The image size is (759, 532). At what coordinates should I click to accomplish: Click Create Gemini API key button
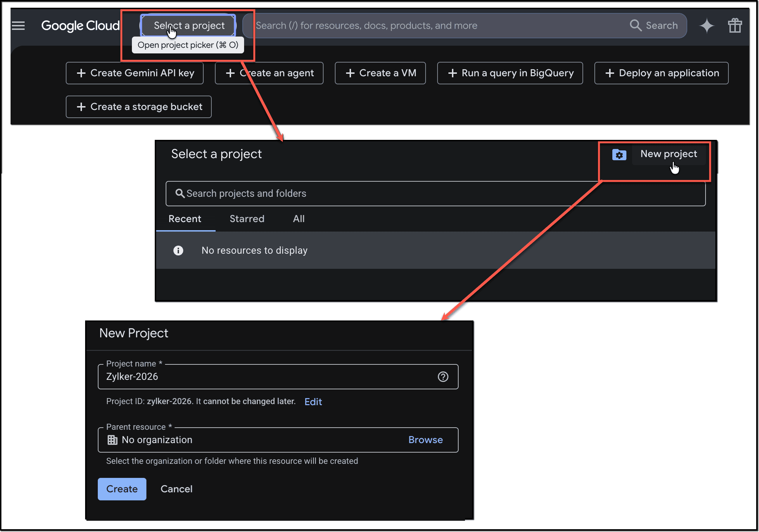pyautogui.click(x=135, y=73)
